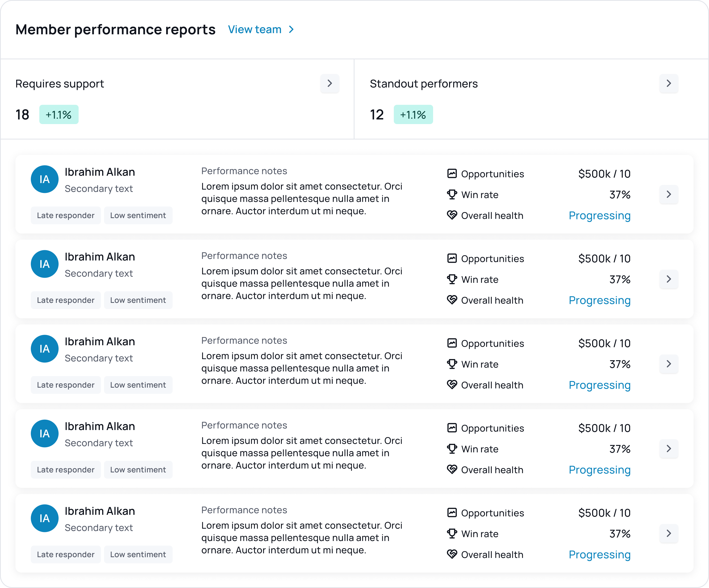This screenshot has height=588, width=709.
Task: Click the Overall health heart icon in fifth card
Action: point(452,554)
